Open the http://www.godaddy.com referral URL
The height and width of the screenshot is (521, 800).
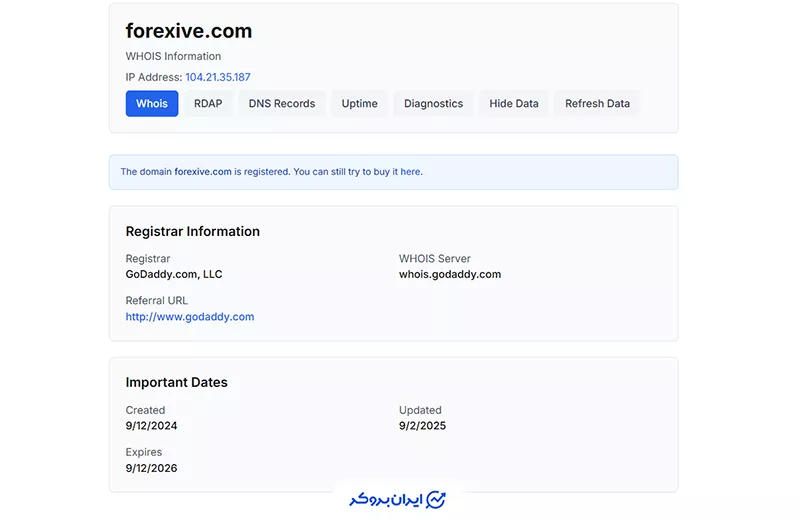click(190, 317)
